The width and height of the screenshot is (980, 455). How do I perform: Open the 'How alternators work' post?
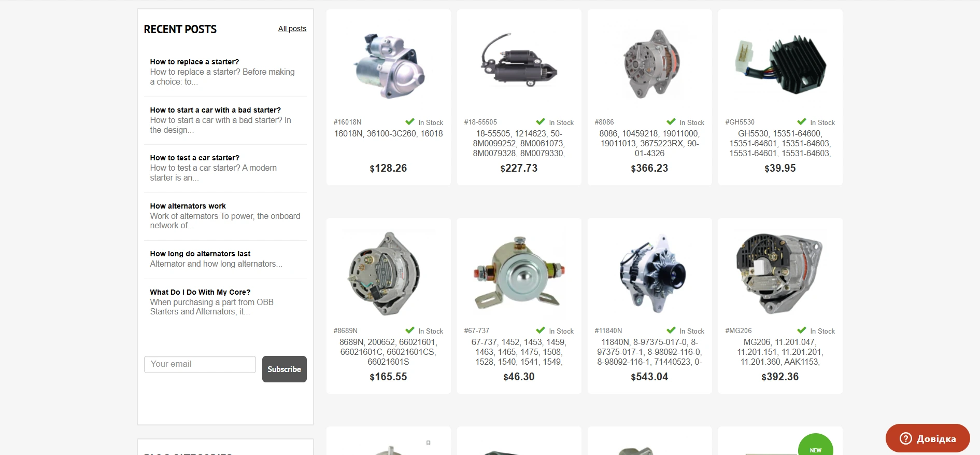(x=188, y=206)
